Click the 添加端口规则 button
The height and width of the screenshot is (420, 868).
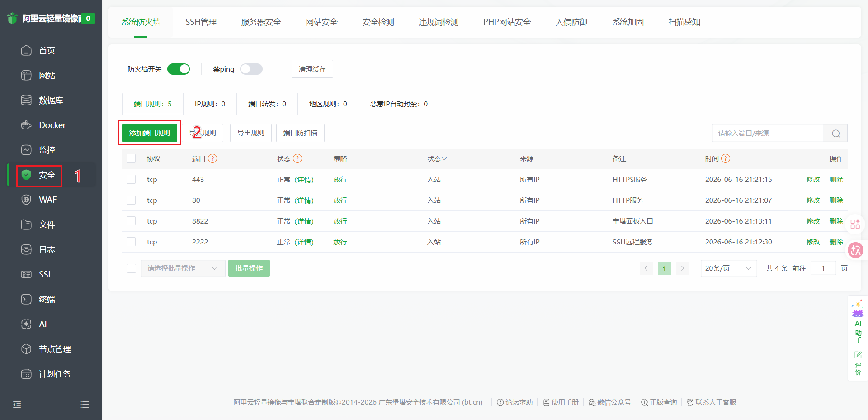150,133
